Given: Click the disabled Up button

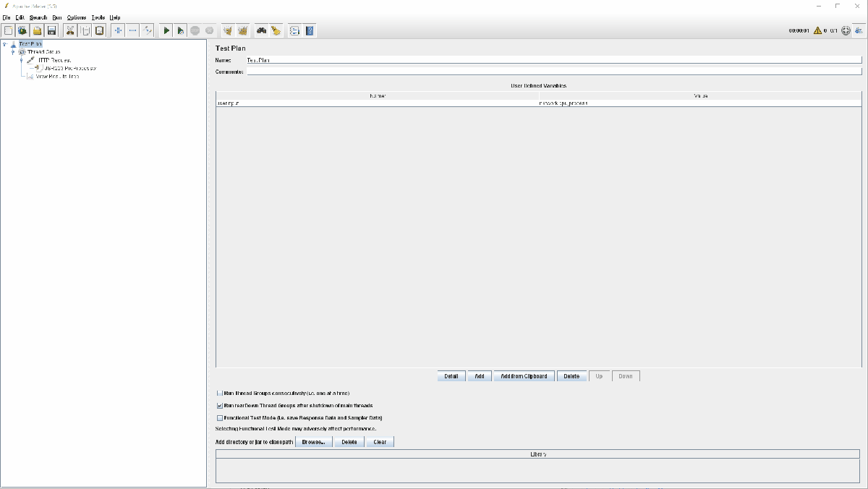Looking at the screenshot, I should 599,376.
